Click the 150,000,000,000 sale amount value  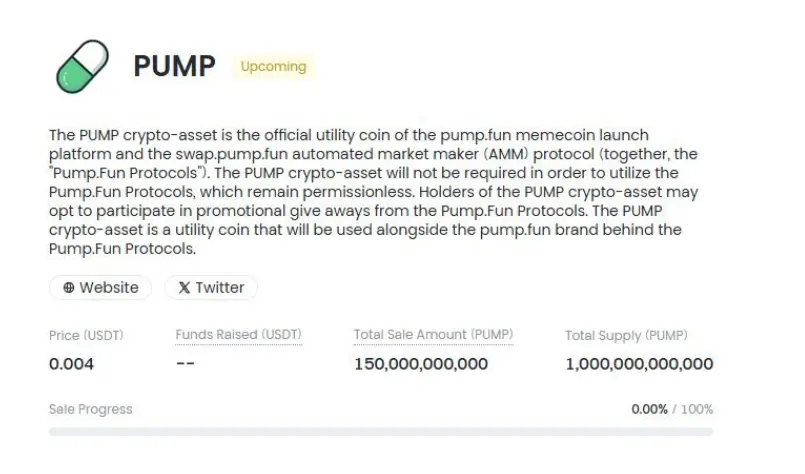[x=421, y=364]
